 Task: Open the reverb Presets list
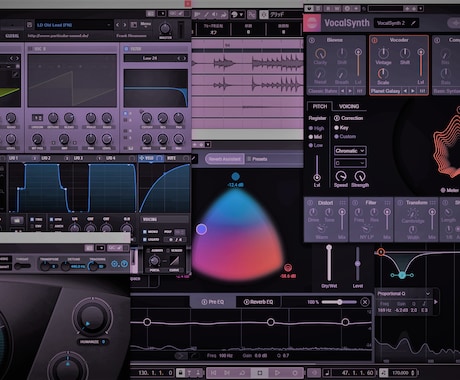tap(257, 159)
